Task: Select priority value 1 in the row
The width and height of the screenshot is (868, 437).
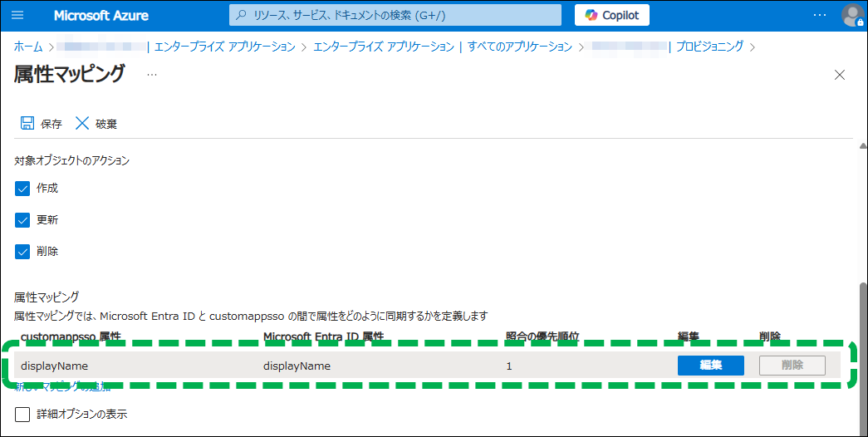Action: (x=508, y=366)
